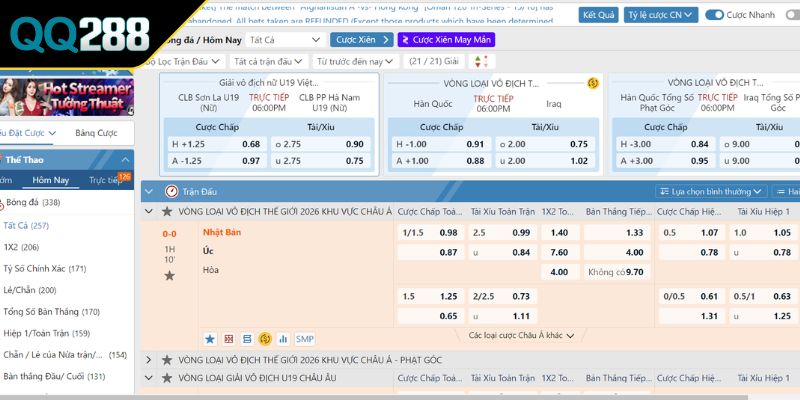The image size is (800, 400).
Task: Click the Kết Quả button
Action: pos(599,15)
